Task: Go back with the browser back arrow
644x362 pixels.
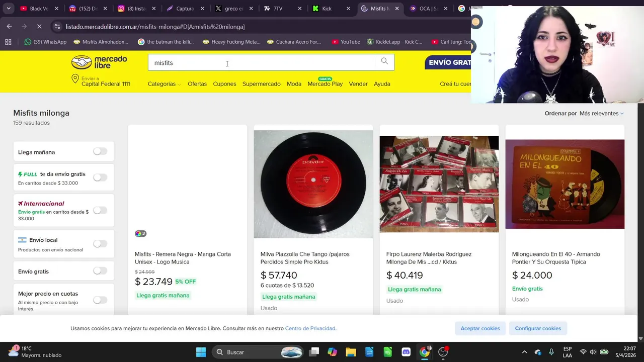Action: pyautogui.click(x=10, y=26)
